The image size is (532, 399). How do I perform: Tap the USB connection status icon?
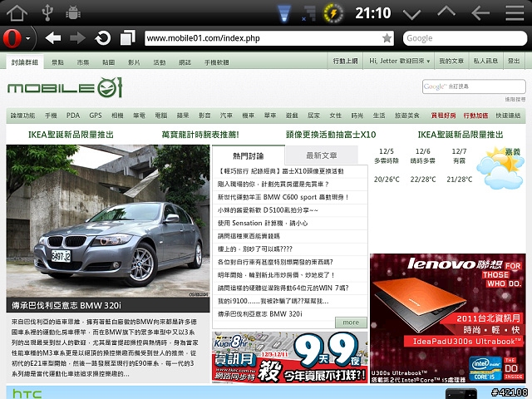coord(47,13)
